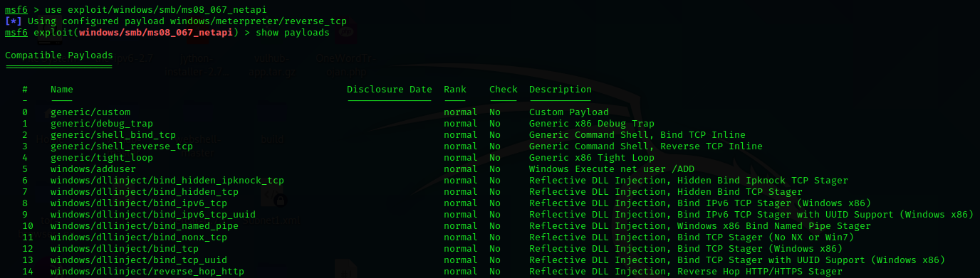Click the 'Compatible Payloads' heading
This screenshot has width=980, height=278.
58,55
